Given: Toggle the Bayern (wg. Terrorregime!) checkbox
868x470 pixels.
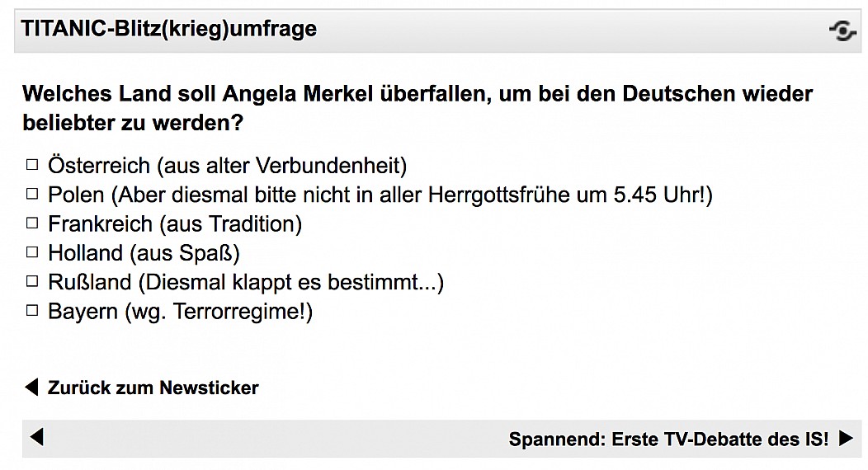Looking at the screenshot, I should (x=32, y=312).
